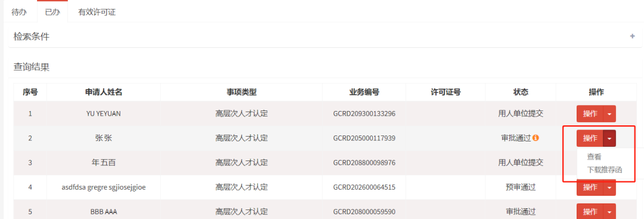Click business number GCRD209300133296
Screen dimensions: 644x219
[x=364, y=114]
